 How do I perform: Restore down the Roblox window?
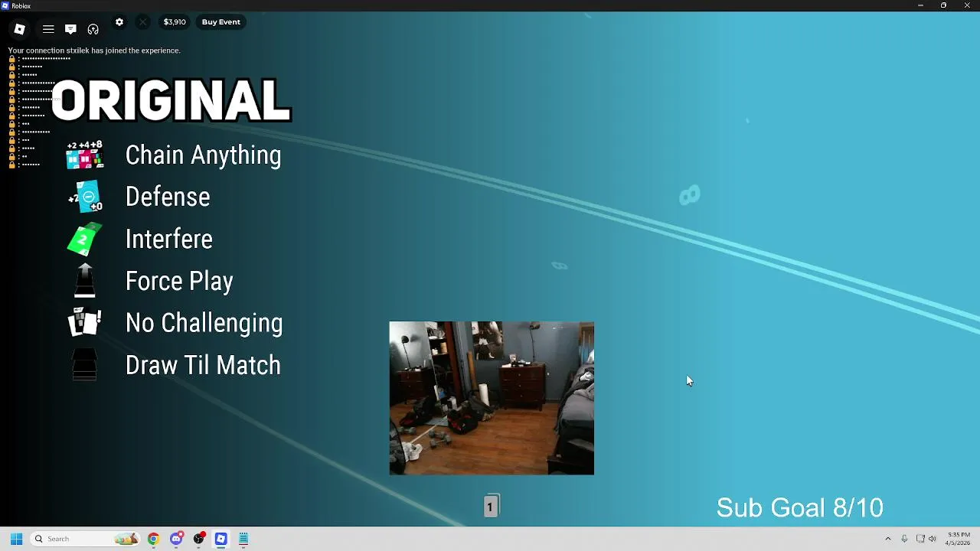[x=943, y=5]
